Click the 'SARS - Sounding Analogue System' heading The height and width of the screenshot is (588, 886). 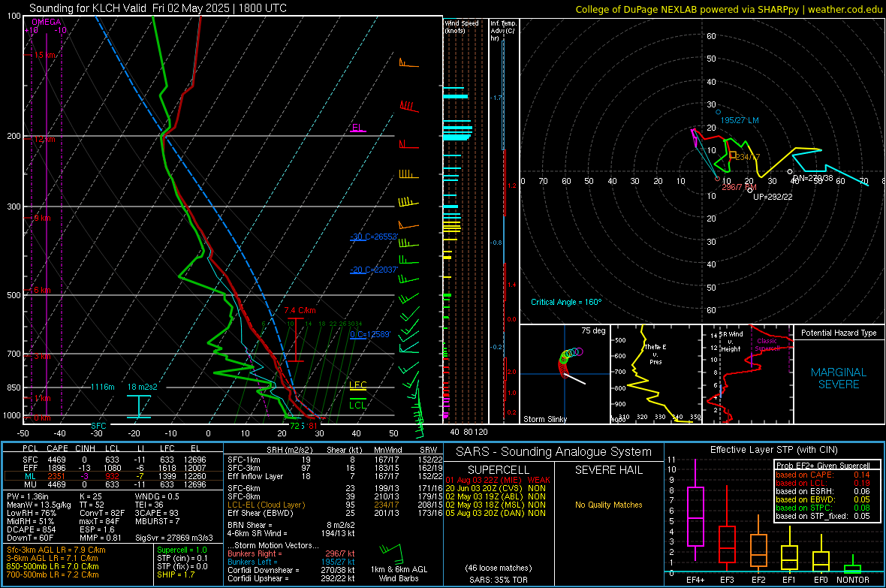(x=553, y=452)
